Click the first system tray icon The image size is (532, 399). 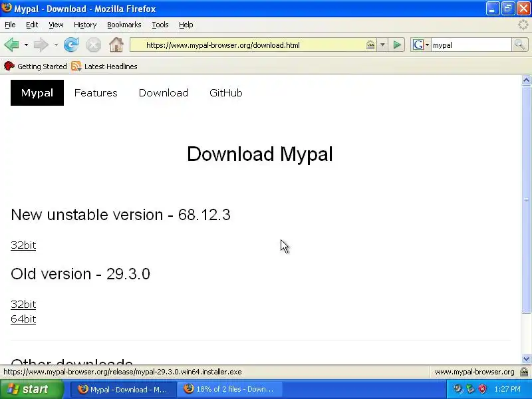pos(458,389)
